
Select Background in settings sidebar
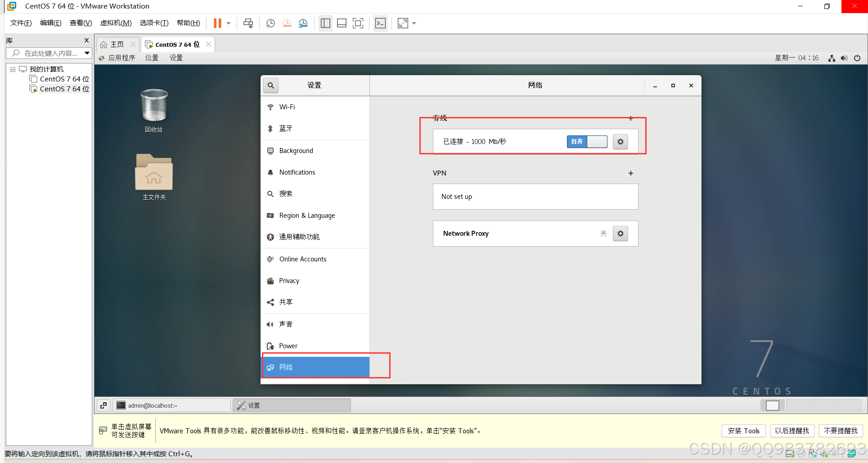pyautogui.click(x=315, y=151)
